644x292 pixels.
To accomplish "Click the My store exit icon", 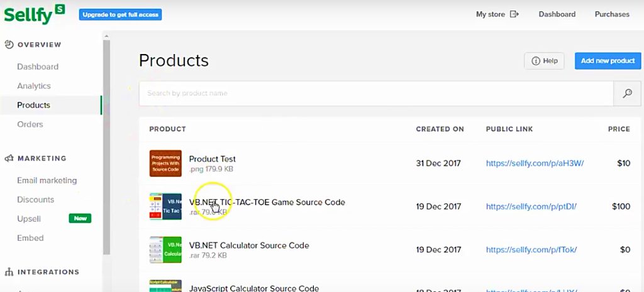I will point(514,14).
